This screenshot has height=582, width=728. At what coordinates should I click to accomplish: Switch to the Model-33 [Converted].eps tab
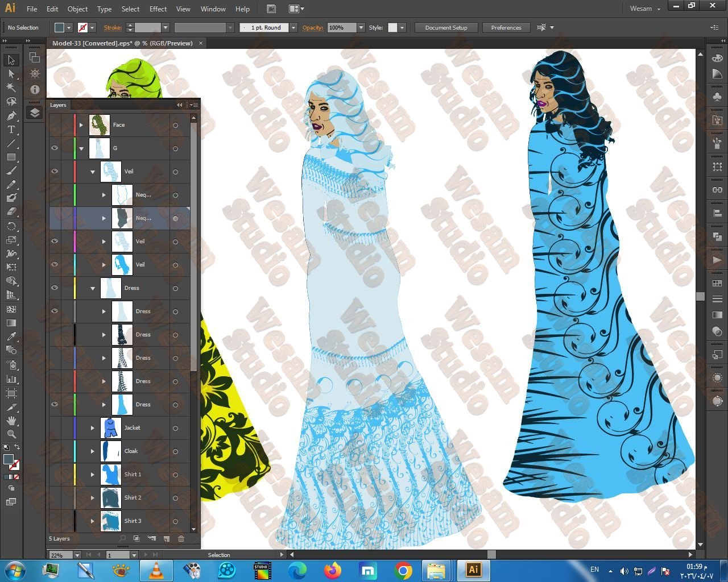[123, 43]
